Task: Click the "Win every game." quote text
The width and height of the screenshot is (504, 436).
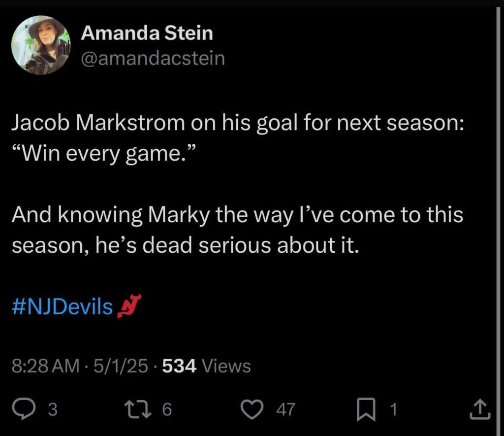Action: point(103,154)
